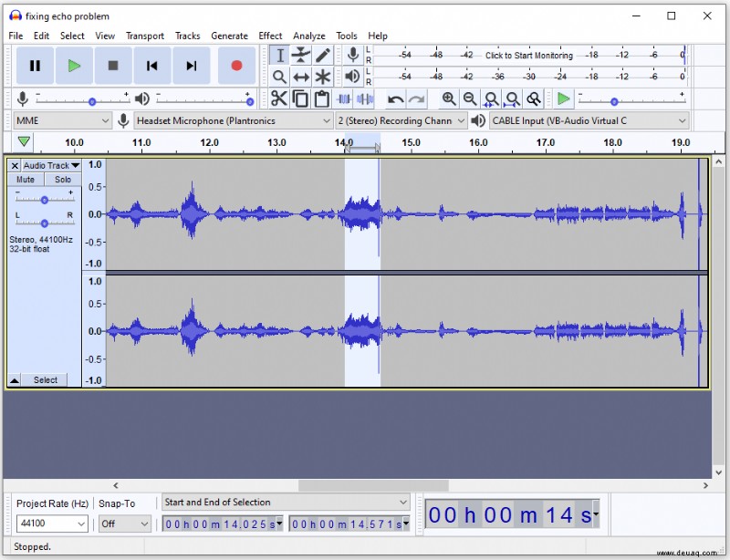The height and width of the screenshot is (560, 730).
Task: Click the horizontal scrollbar thumb
Action: coord(373,485)
